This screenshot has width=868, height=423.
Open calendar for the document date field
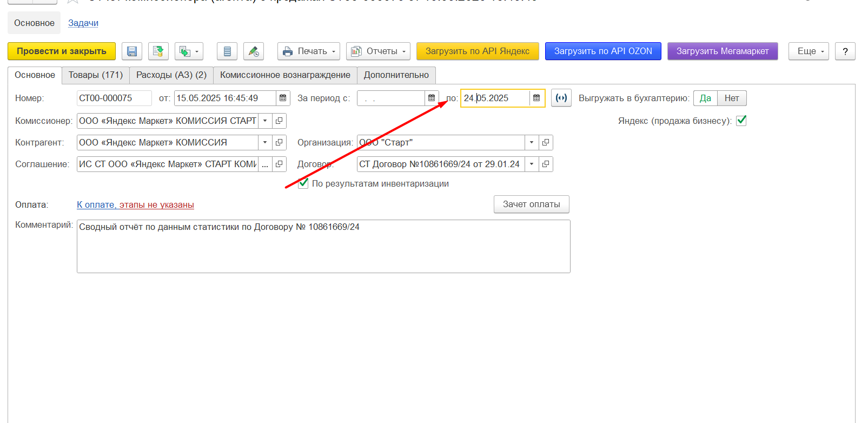click(x=283, y=98)
